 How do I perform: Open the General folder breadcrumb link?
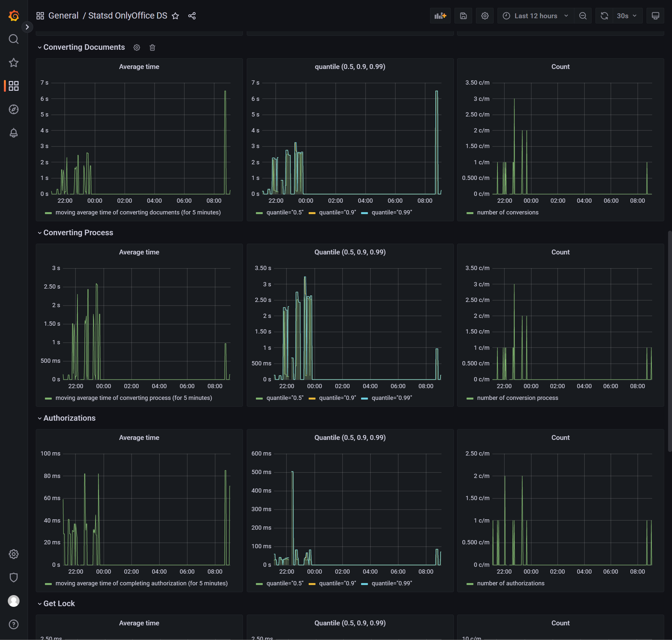pos(63,16)
